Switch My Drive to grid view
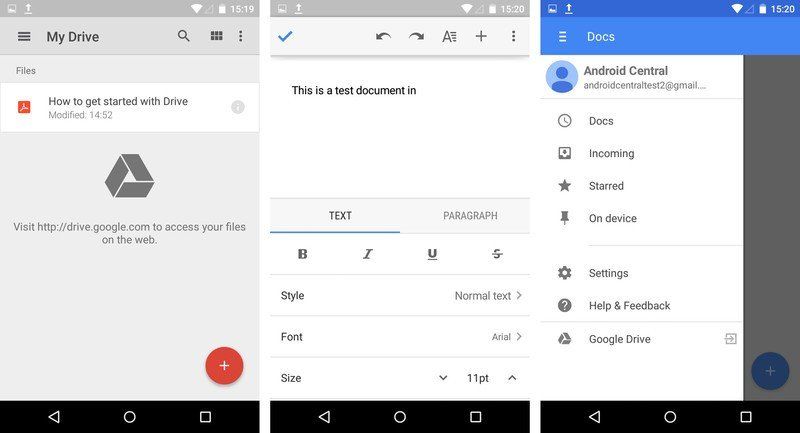Viewport: 800px width, 433px height. [216, 36]
